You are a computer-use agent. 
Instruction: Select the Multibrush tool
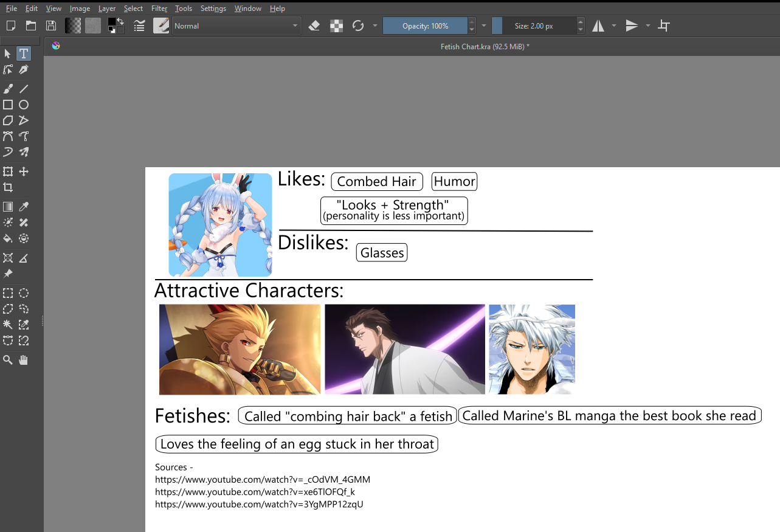click(x=24, y=152)
